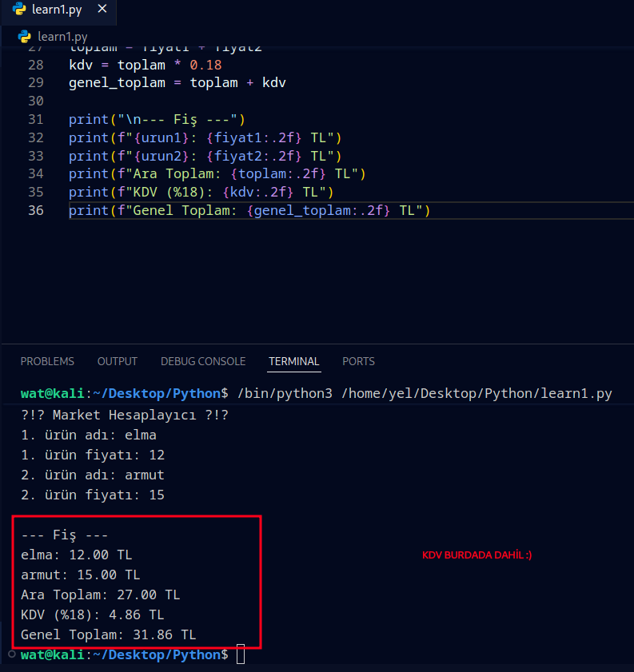Image resolution: width=634 pixels, height=672 pixels.
Task: Click line number 28 in the gutter
Action: (36, 66)
